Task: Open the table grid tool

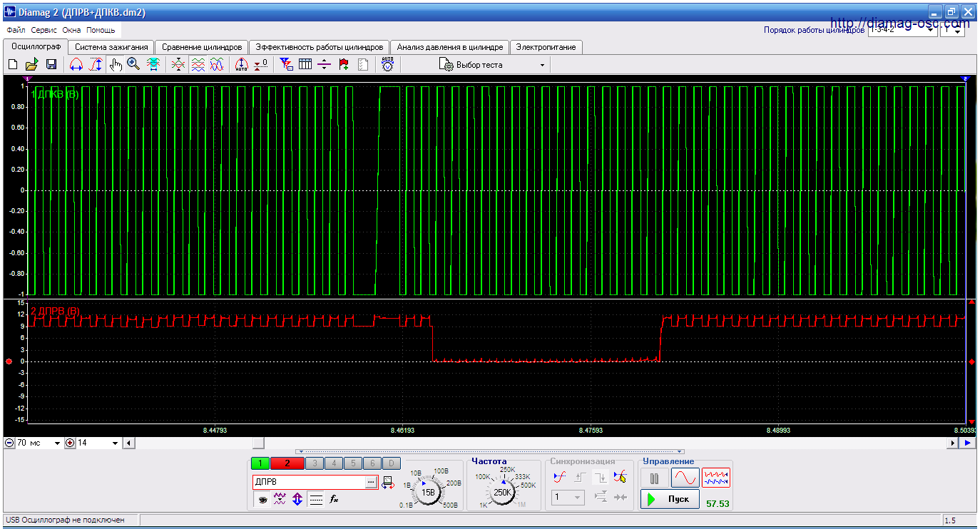Action: coord(305,65)
